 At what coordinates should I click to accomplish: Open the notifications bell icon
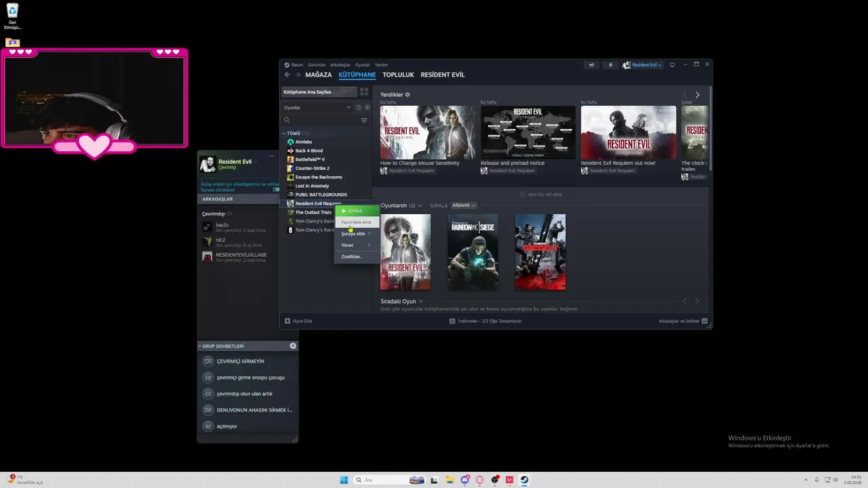coord(610,65)
